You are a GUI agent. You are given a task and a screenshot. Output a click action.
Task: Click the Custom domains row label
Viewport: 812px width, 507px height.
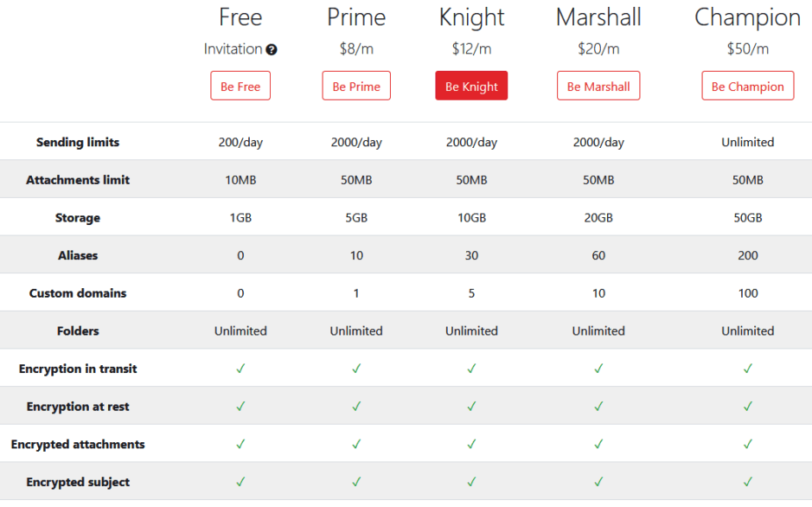pos(78,293)
